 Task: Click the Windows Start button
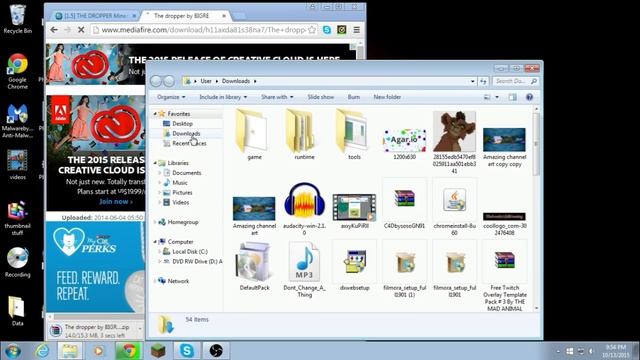13,351
